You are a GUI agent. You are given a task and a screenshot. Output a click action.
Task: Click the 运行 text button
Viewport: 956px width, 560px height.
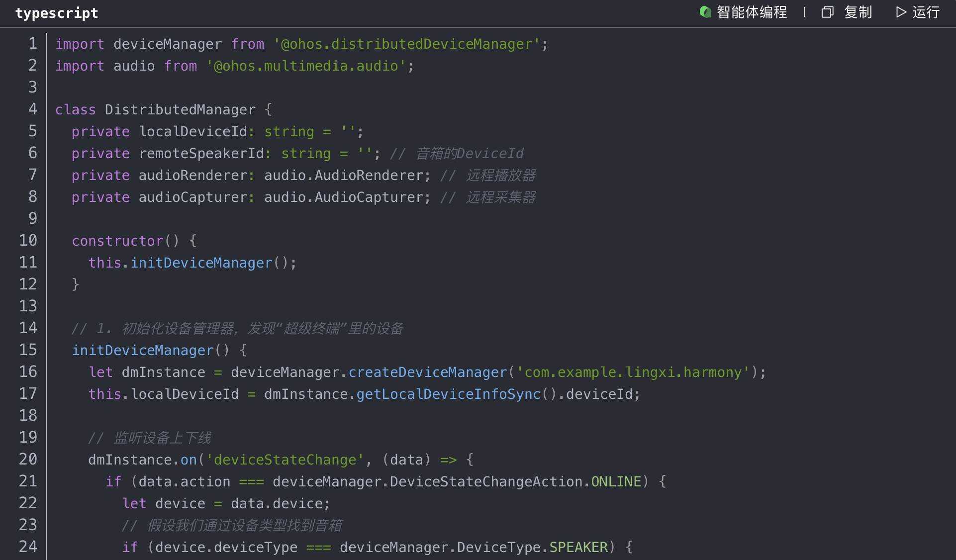(x=926, y=12)
